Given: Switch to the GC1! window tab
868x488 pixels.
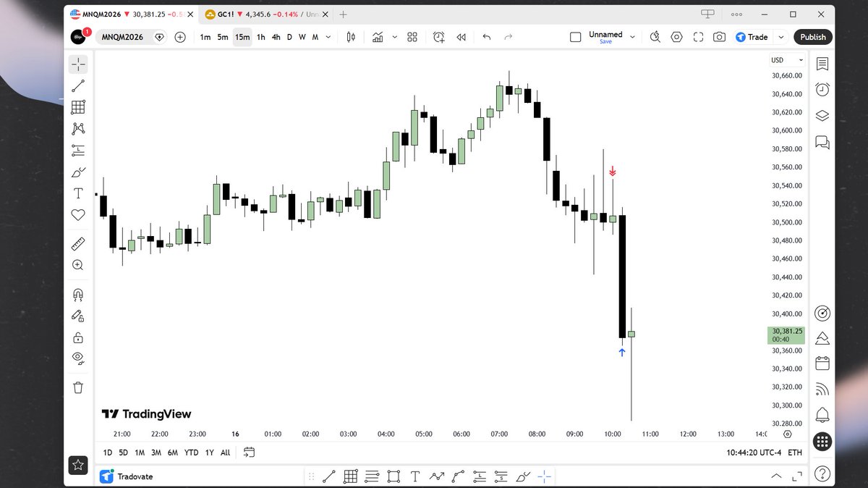Looking at the screenshot, I should [265, 14].
